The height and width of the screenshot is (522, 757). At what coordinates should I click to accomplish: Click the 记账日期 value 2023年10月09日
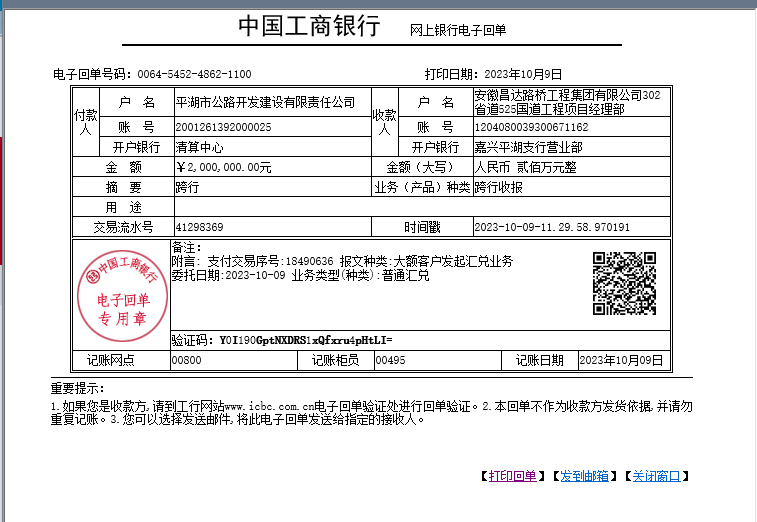[x=621, y=360]
